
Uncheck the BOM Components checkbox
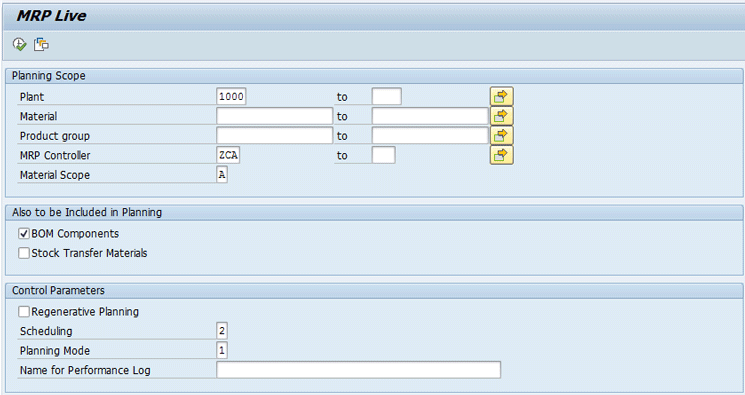point(24,233)
